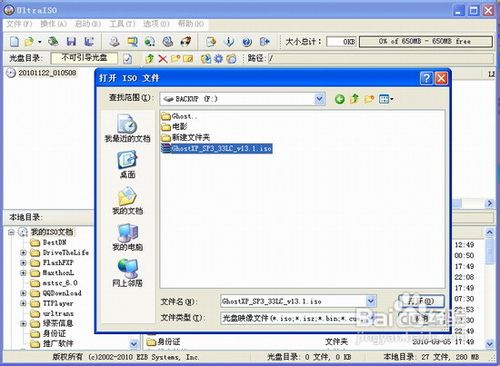Expand the MaxthonL tree folder

pyautogui.click(x=23, y=273)
